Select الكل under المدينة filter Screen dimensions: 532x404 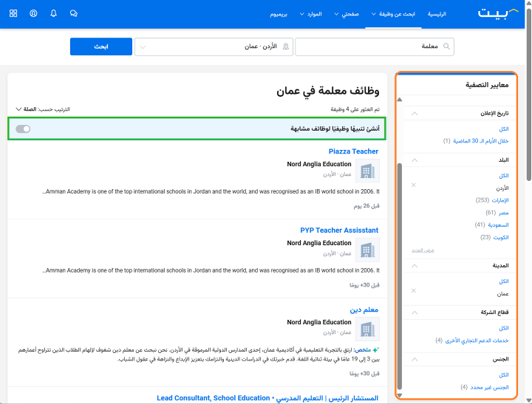coord(504,281)
